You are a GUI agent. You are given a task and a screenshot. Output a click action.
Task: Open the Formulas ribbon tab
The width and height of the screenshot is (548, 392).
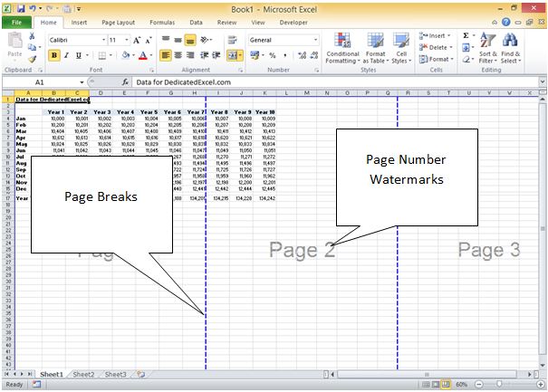click(x=162, y=21)
